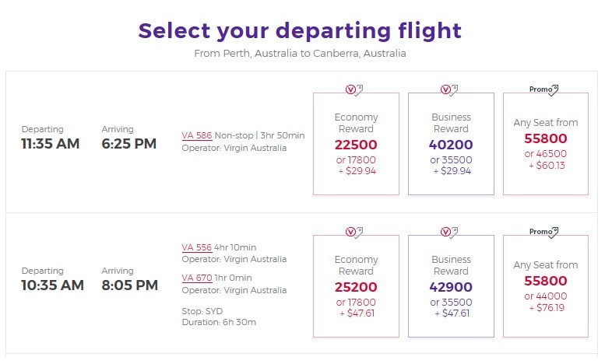The width and height of the screenshot is (605, 364).
Task: Open flight VA 670 details link
Action: tap(197, 278)
